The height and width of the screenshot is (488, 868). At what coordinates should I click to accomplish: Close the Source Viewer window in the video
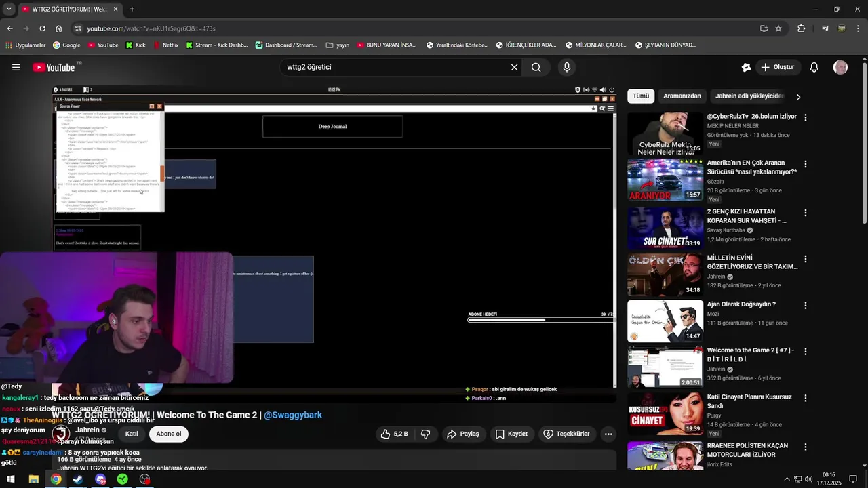click(159, 106)
